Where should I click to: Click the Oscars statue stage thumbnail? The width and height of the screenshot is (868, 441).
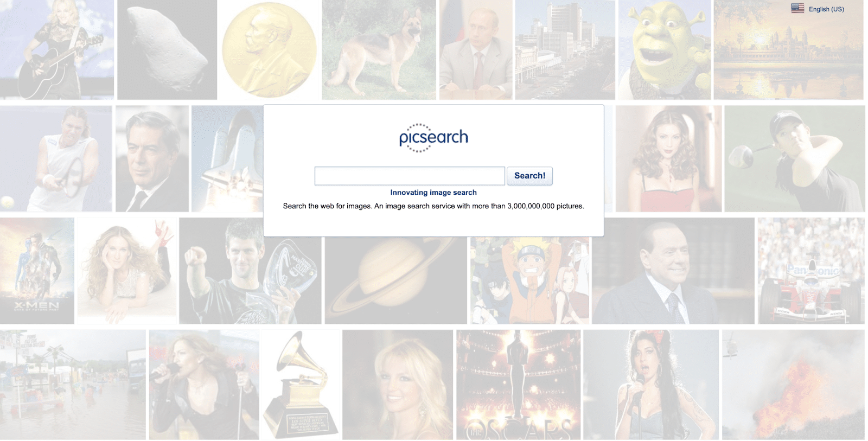[x=518, y=385]
